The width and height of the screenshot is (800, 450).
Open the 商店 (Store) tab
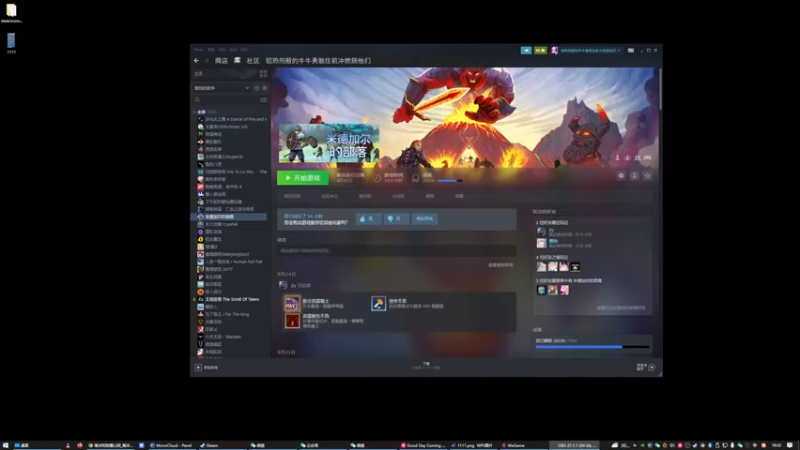221,61
